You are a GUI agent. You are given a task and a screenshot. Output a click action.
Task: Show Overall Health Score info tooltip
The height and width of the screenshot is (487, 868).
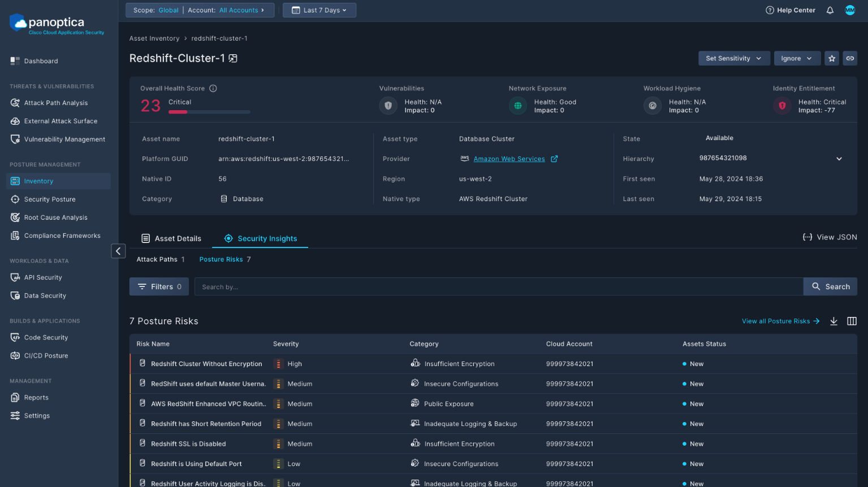(x=213, y=88)
